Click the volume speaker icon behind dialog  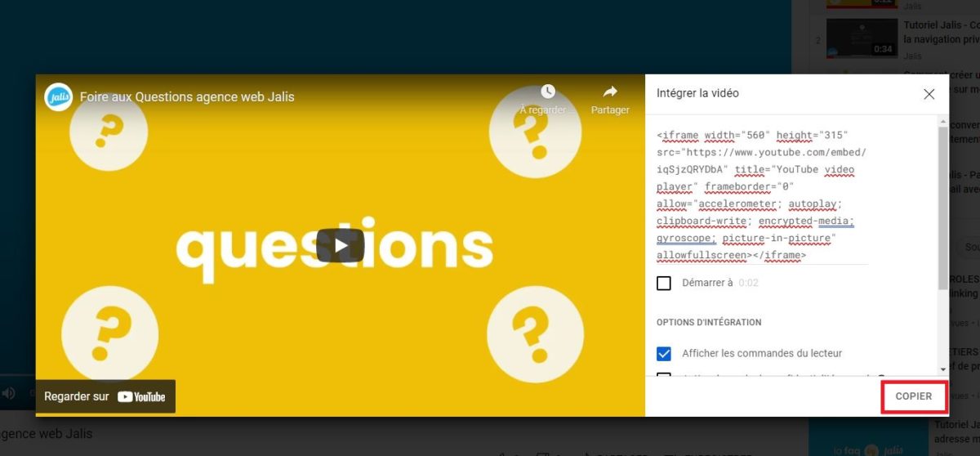click(x=9, y=394)
